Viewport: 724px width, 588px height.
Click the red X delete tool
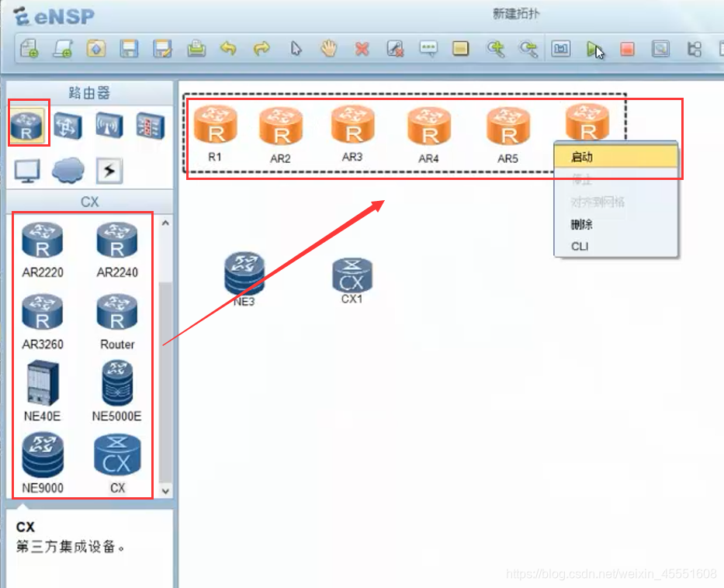pyautogui.click(x=362, y=48)
